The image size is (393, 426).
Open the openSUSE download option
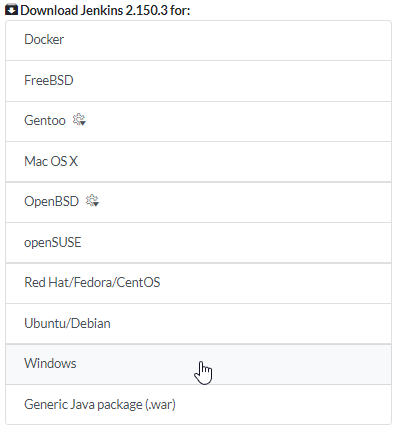point(198,243)
